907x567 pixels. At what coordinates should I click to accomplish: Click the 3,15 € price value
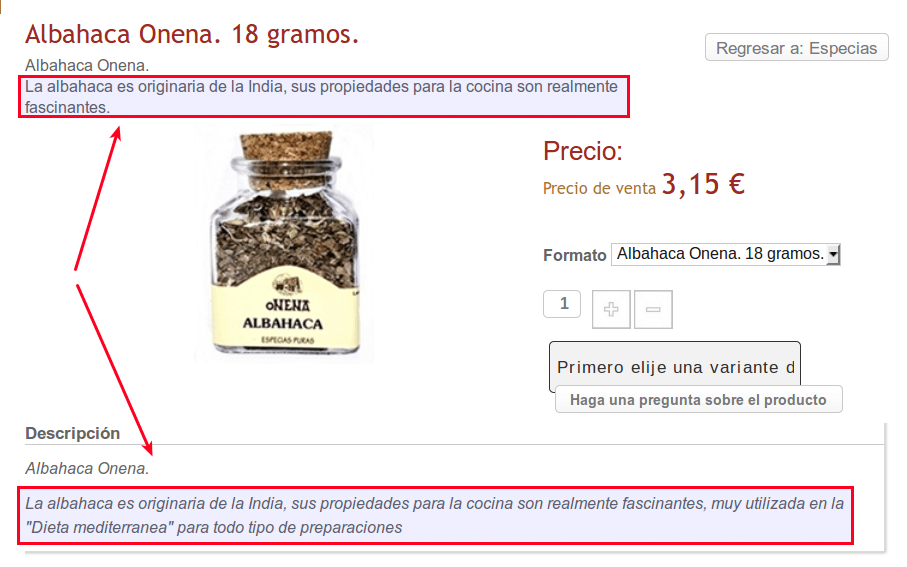pyautogui.click(x=703, y=185)
